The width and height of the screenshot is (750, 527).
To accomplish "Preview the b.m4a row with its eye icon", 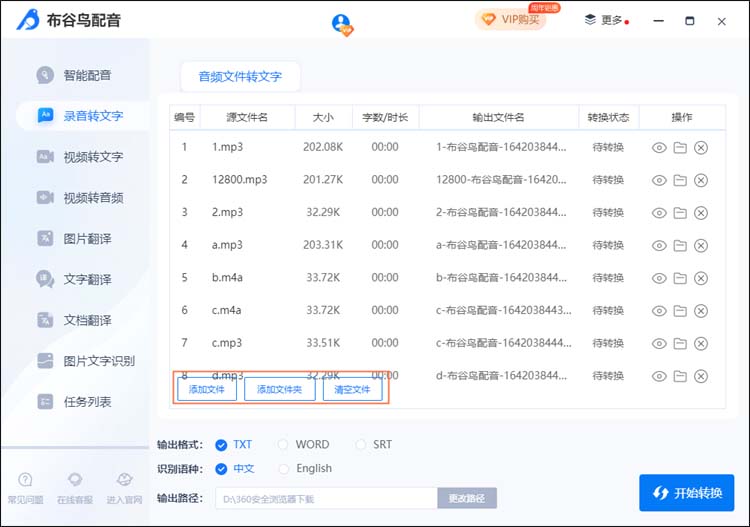I will pyautogui.click(x=659, y=278).
